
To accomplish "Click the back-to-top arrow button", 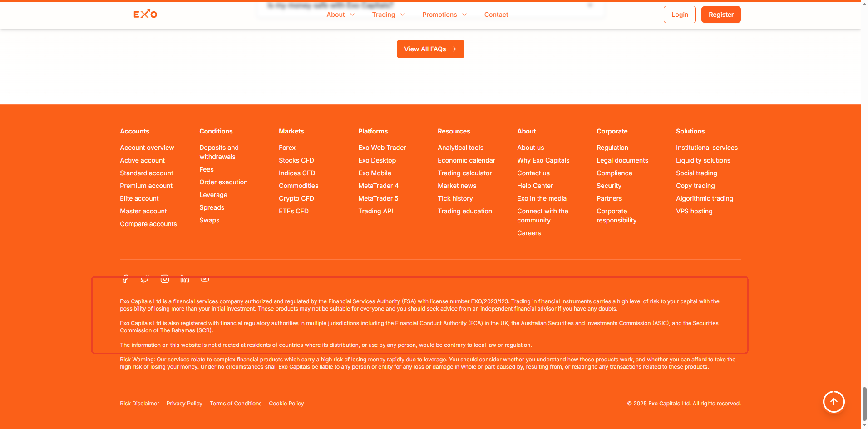I will pyautogui.click(x=834, y=402).
